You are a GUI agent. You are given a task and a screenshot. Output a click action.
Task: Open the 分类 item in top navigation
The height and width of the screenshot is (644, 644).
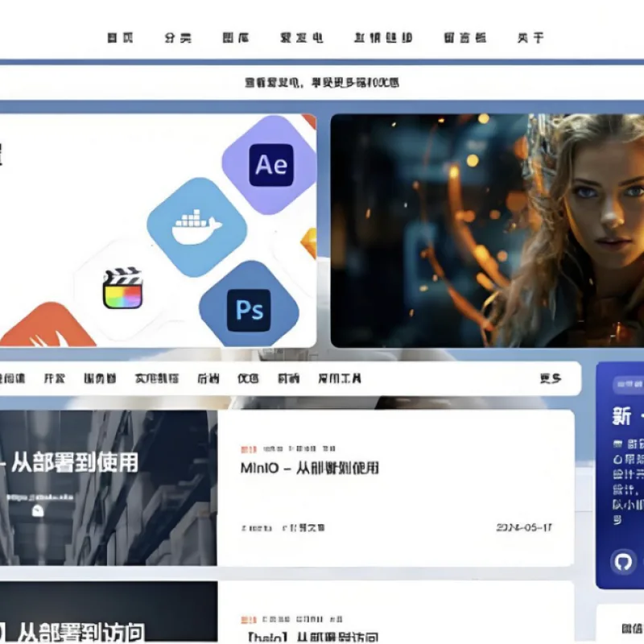[178, 38]
